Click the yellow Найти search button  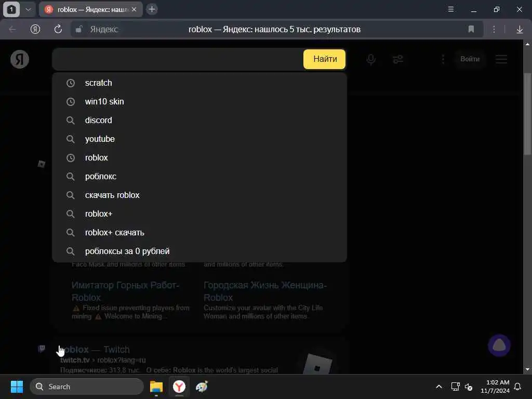tap(324, 59)
